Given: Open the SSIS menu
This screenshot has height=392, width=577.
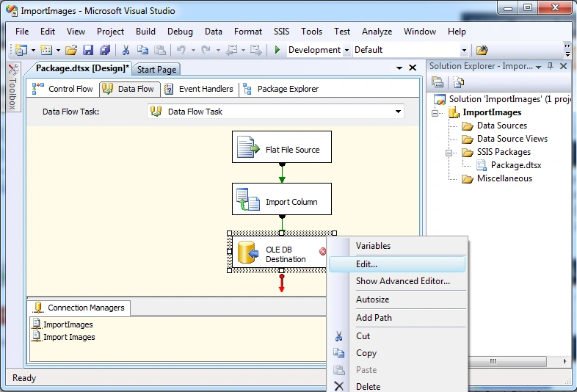Looking at the screenshot, I should click(x=281, y=32).
